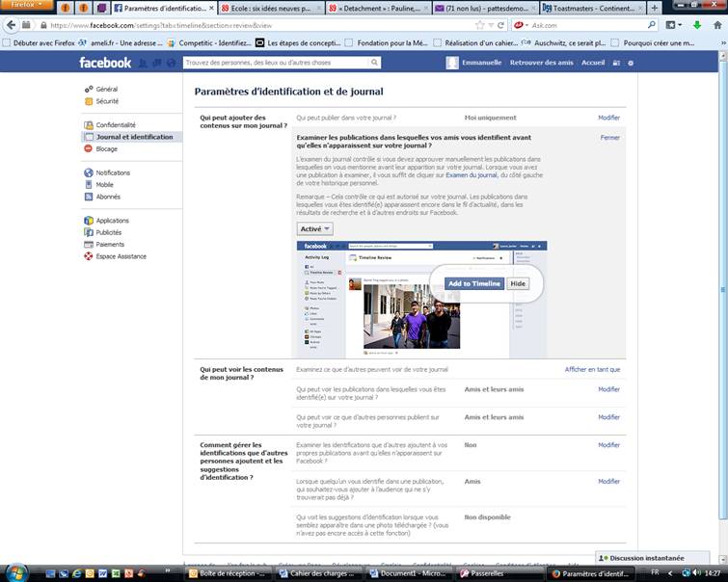This screenshot has height=582, width=728.
Task: Click 'Afficher en tant que' link
Action: (592, 369)
